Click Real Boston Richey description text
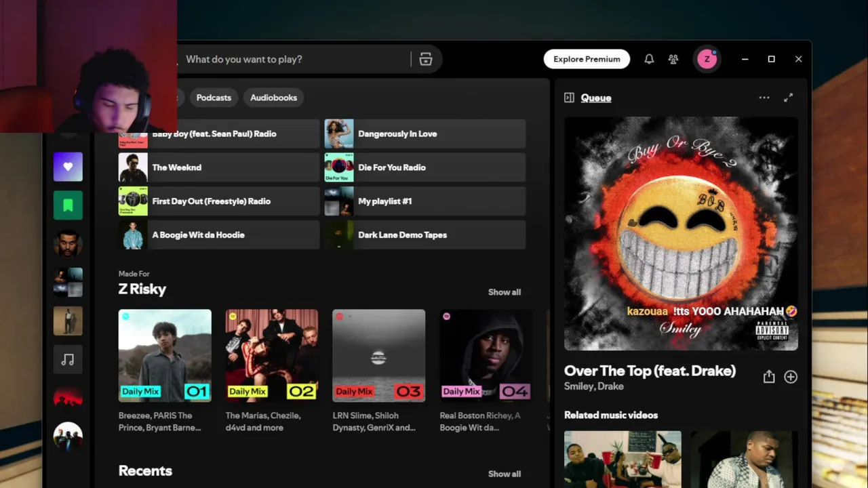Image resolution: width=868 pixels, height=488 pixels. (x=480, y=422)
